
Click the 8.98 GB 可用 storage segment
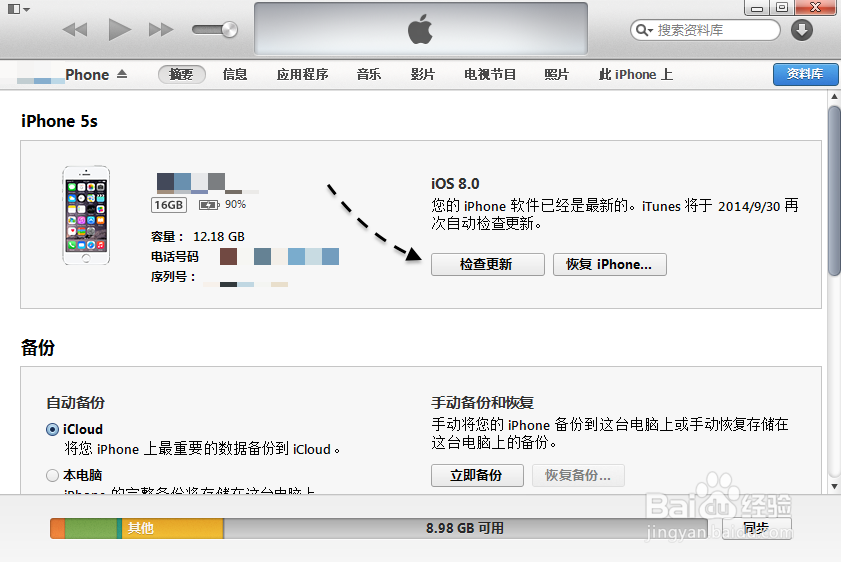point(465,528)
